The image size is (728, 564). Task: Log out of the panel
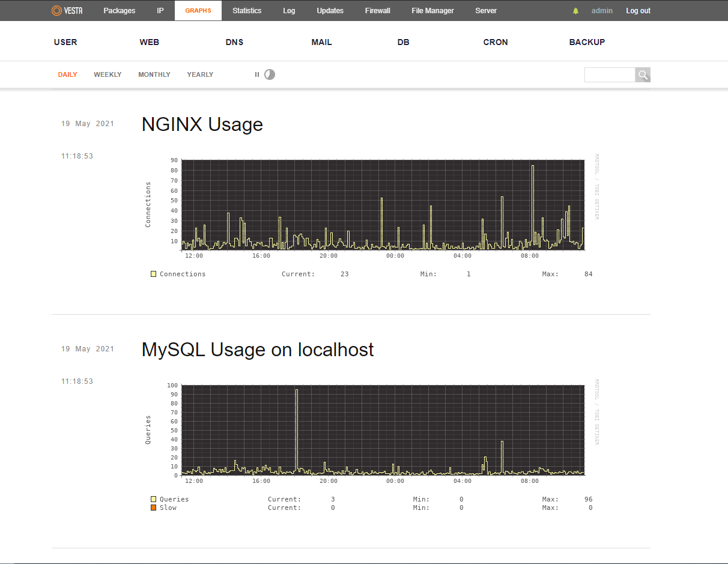(x=638, y=11)
